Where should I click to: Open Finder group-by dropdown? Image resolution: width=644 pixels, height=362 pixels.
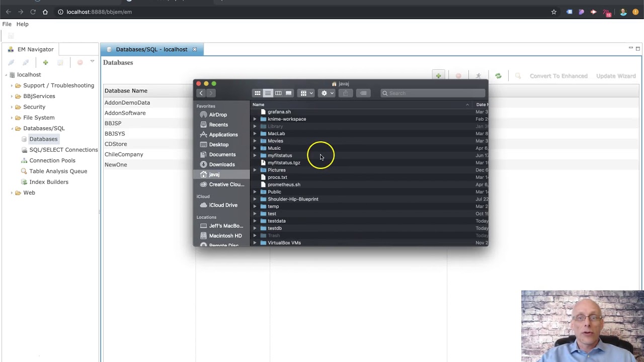[x=306, y=93]
